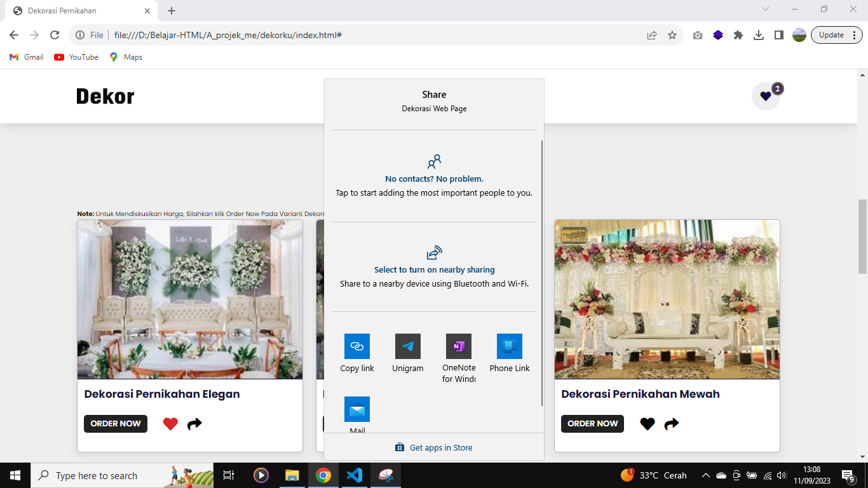The image size is (868, 488).
Task: Choose Phone Link share target
Action: [509, 347]
